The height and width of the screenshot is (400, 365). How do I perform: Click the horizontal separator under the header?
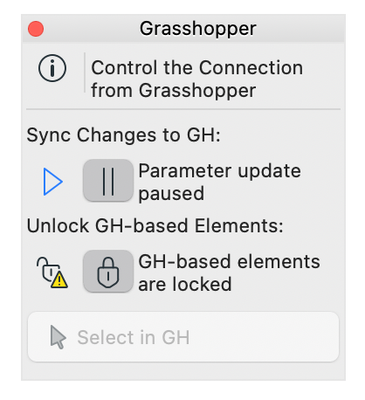pyautogui.click(x=183, y=109)
